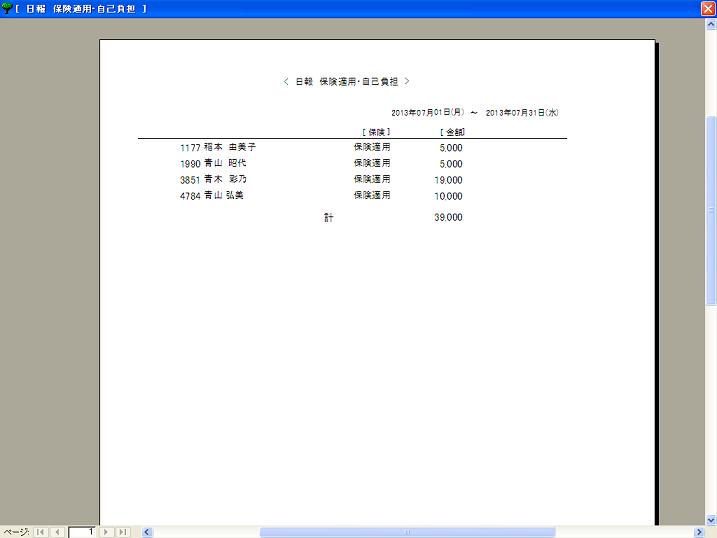Click the [保険] column header
The width and height of the screenshot is (717, 538).
376,132
